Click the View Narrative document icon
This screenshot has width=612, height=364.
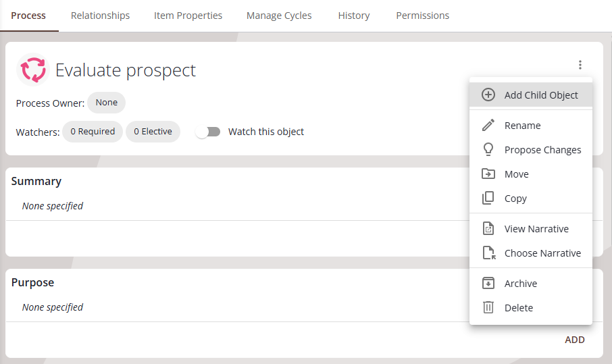coord(488,229)
